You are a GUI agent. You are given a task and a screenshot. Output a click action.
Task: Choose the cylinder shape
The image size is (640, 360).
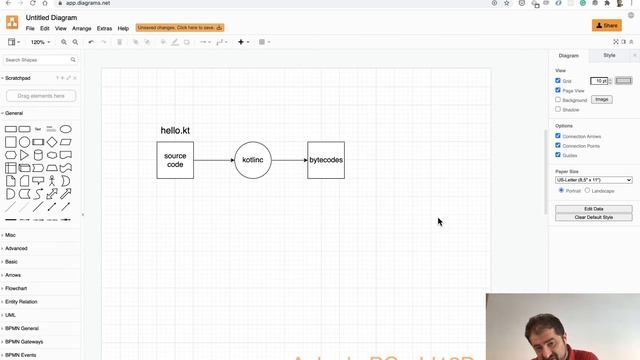click(38, 155)
